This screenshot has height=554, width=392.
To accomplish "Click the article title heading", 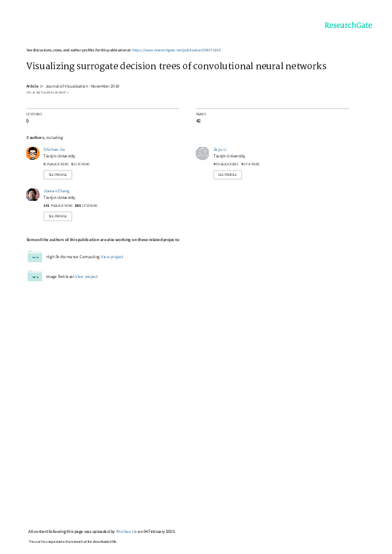I will (177, 67).
